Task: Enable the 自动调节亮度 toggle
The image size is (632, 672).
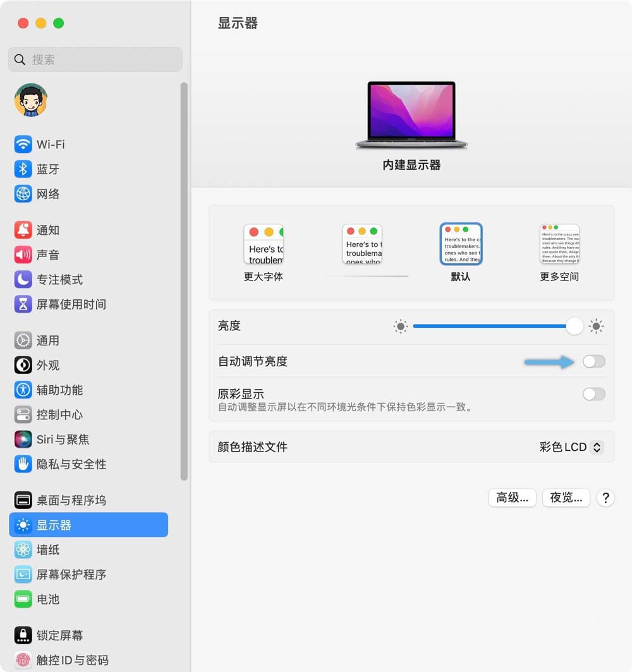Action: (593, 361)
